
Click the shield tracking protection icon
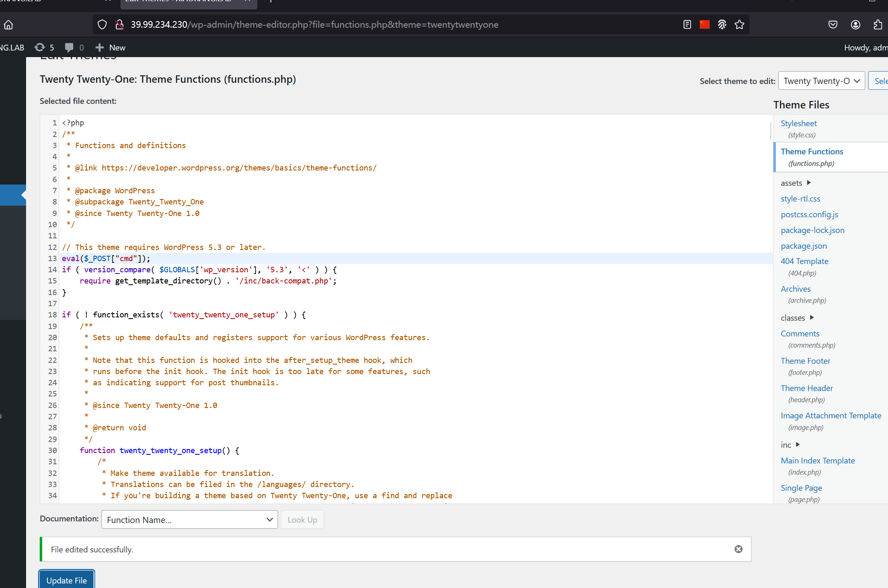[102, 25]
